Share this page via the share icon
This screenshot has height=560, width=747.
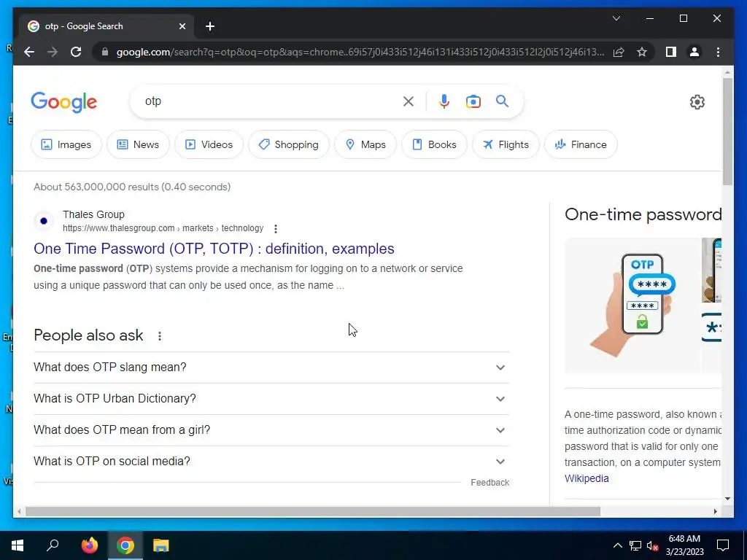pos(619,52)
